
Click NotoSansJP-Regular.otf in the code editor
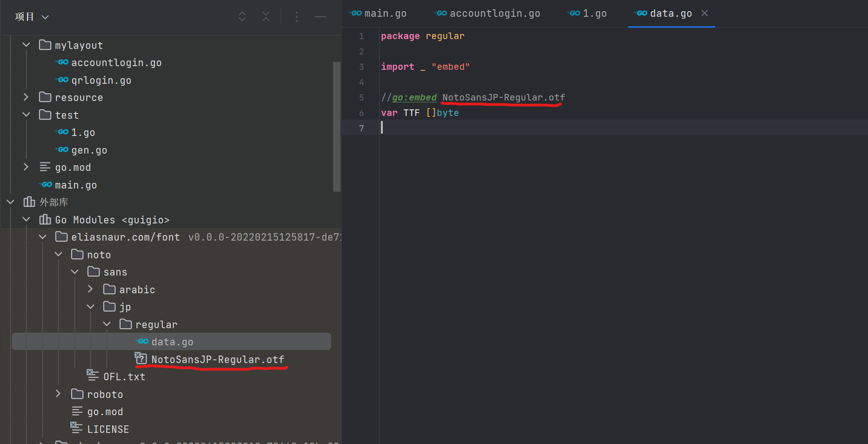click(x=504, y=97)
